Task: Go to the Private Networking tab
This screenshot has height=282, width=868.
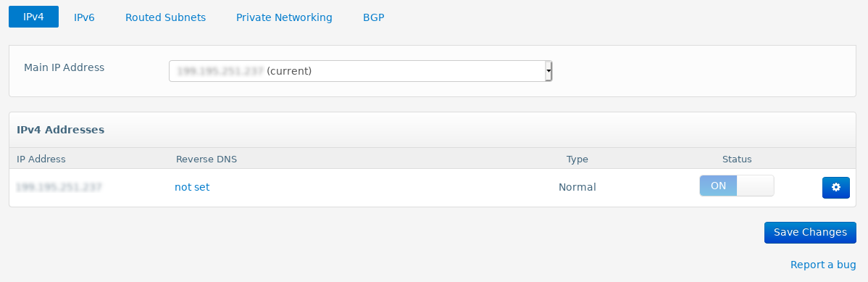Action: click(x=284, y=17)
